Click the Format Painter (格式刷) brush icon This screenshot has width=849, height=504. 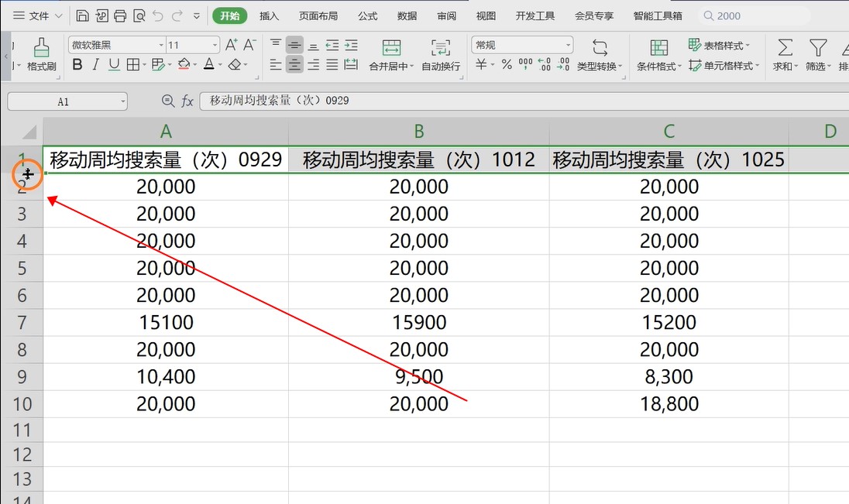click(42, 49)
